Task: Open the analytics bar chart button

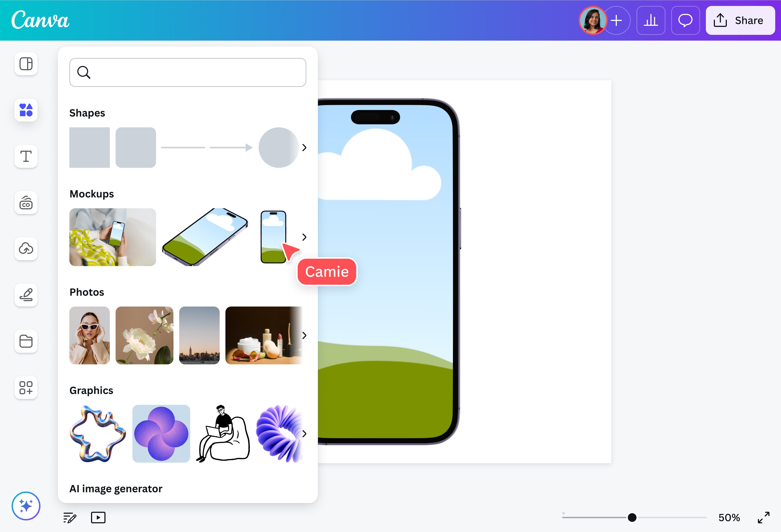Action: click(x=651, y=20)
